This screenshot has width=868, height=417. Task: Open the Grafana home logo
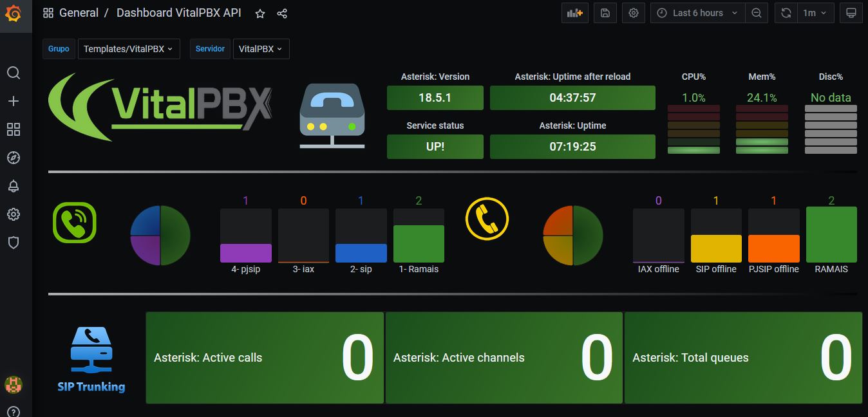click(14, 13)
